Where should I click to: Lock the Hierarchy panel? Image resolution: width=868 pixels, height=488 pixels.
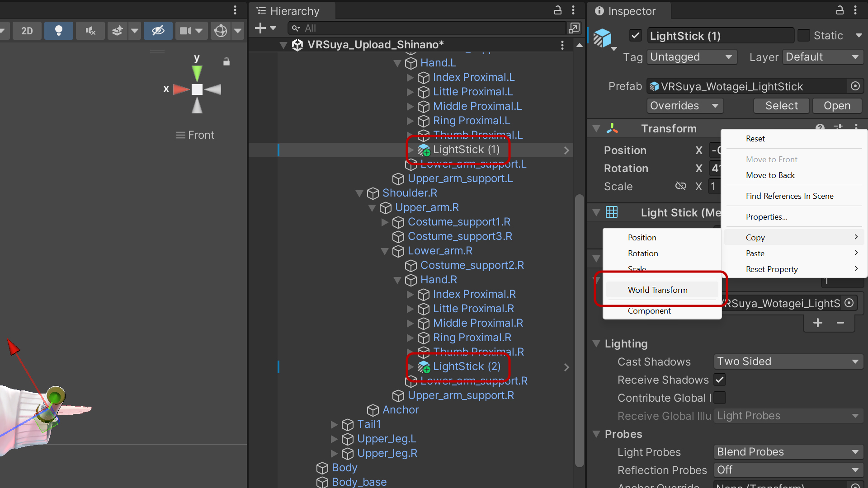click(x=558, y=10)
